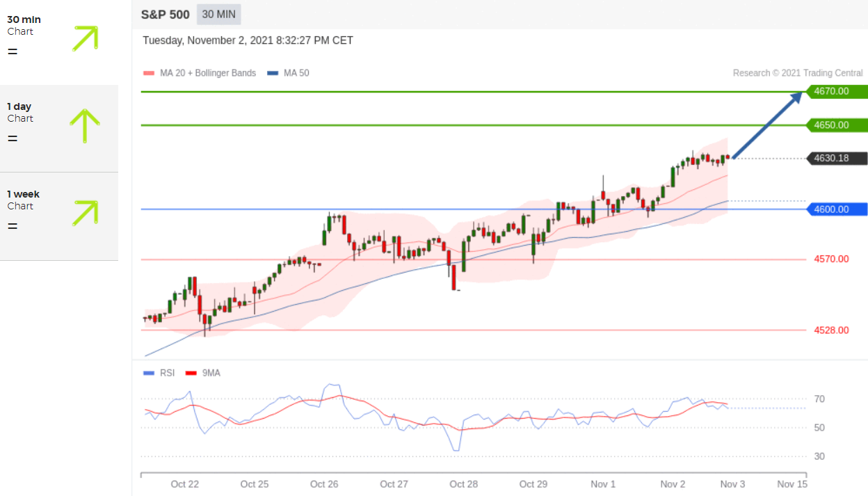868x496 pixels.
Task: Click the MA 50 legend entry
Action: (288, 73)
